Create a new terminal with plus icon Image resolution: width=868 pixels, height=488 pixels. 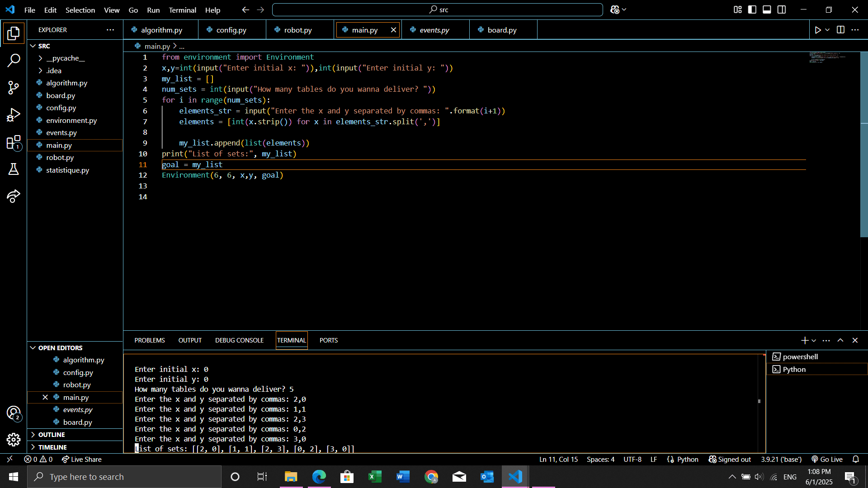805,340
